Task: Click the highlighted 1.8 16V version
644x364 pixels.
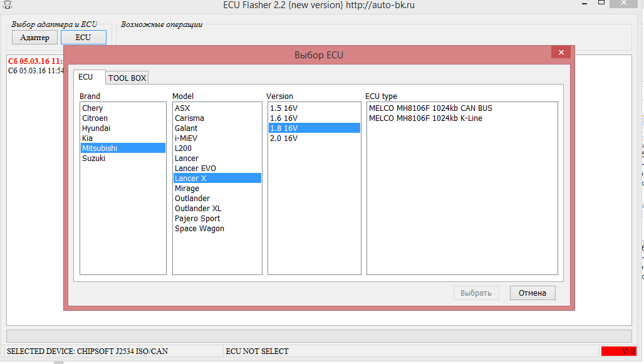Action: [x=314, y=128]
